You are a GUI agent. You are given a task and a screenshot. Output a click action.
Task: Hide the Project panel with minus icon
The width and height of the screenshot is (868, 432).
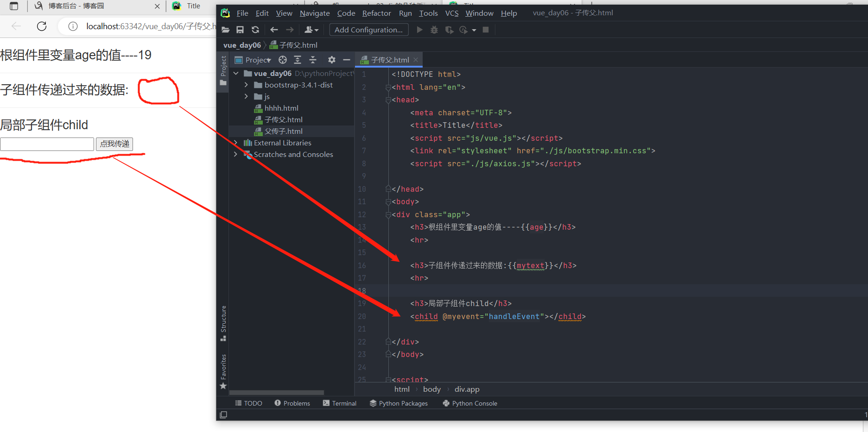pos(346,60)
